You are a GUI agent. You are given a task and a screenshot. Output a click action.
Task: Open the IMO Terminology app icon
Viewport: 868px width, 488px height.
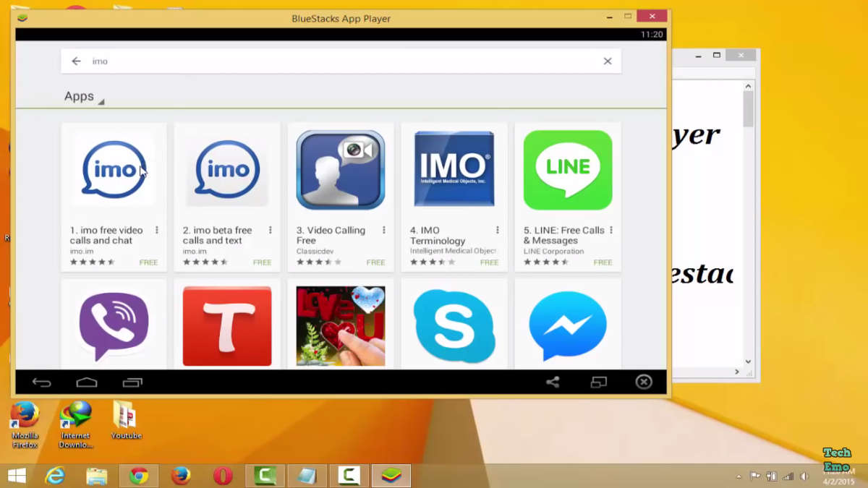pyautogui.click(x=454, y=169)
